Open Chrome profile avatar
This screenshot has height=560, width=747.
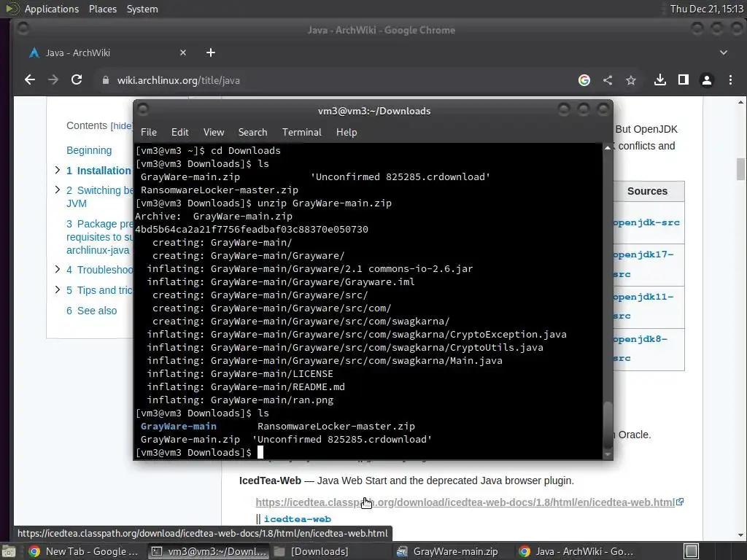[706, 80]
